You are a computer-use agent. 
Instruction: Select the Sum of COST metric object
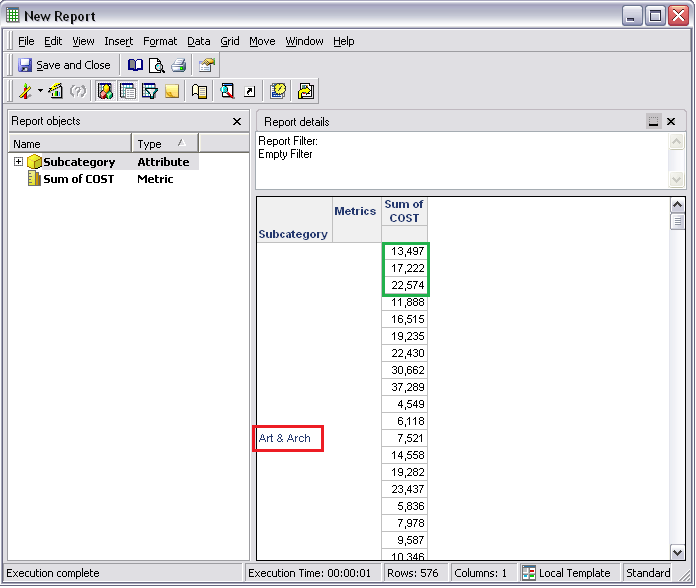[78, 179]
